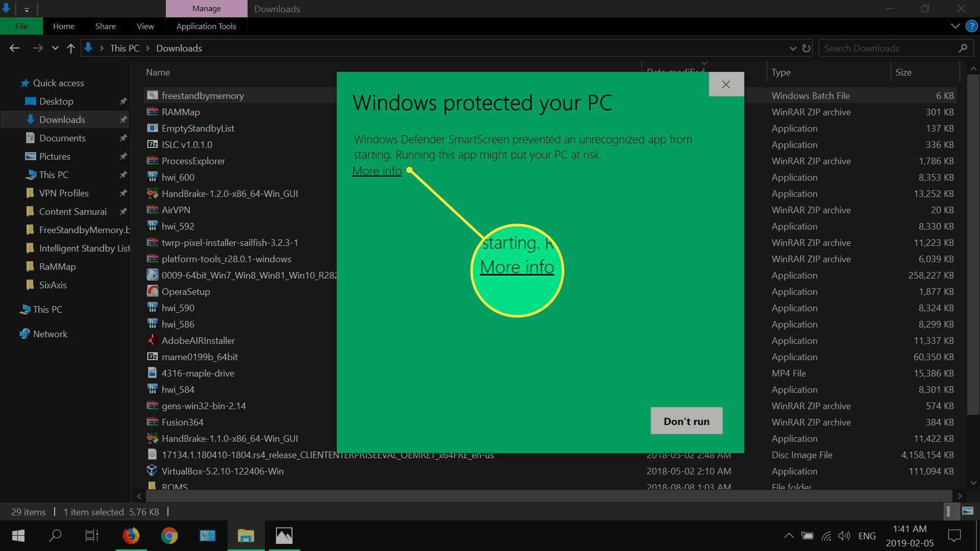Open the File menu tab

(21, 26)
